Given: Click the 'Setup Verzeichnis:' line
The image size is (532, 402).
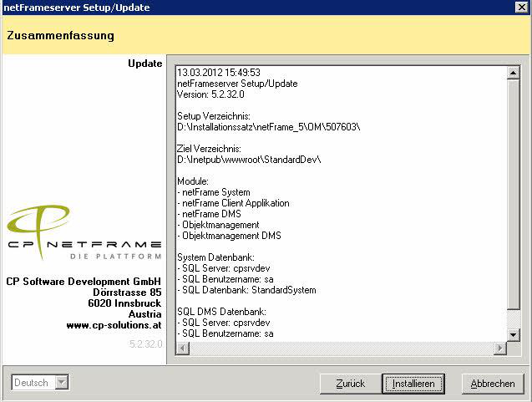Looking at the screenshot, I should tap(214, 116).
